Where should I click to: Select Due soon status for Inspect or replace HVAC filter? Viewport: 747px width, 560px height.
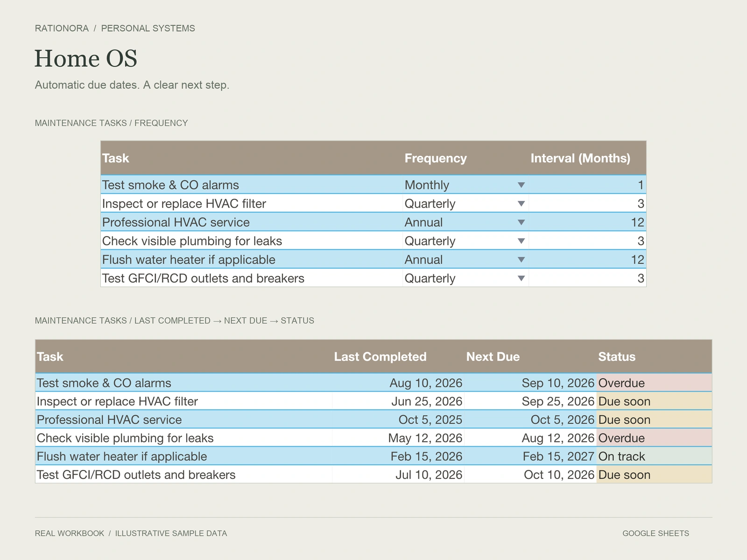pyautogui.click(x=654, y=401)
